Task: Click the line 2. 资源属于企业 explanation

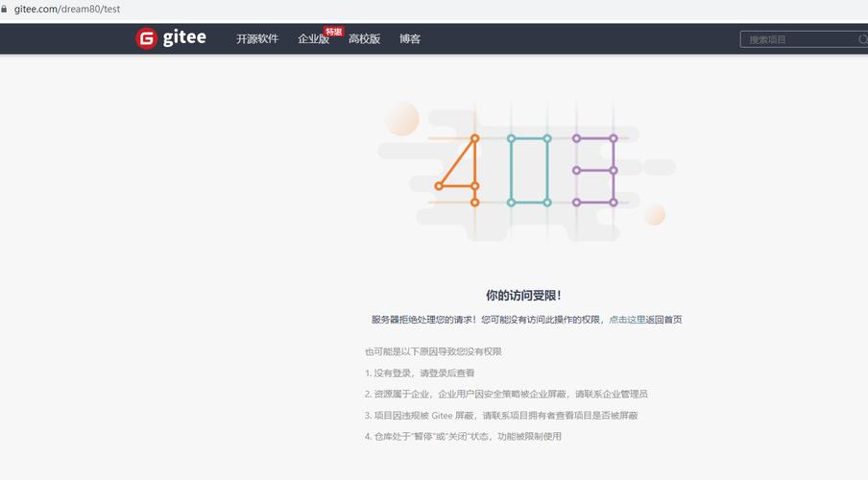Action: coord(506,395)
